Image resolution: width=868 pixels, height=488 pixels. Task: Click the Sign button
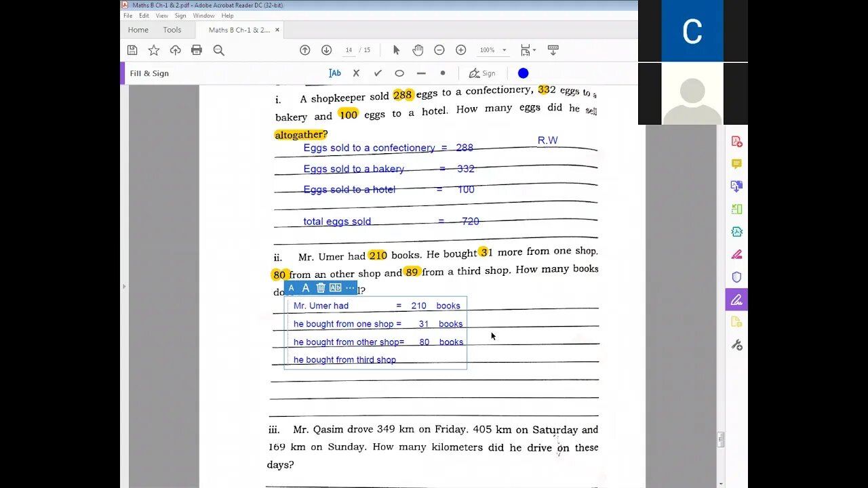tap(482, 73)
